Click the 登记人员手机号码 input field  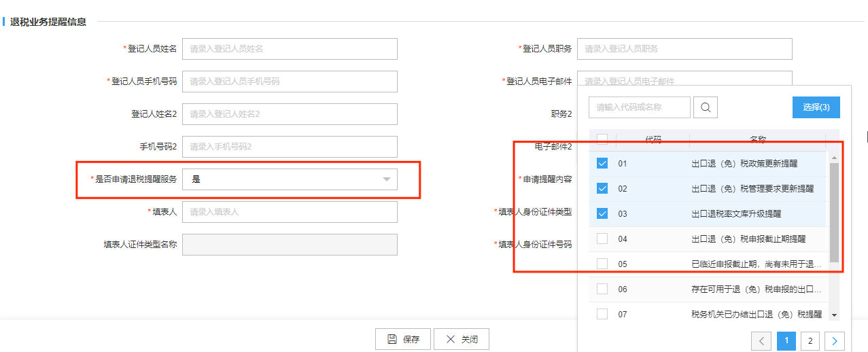click(290, 82)
